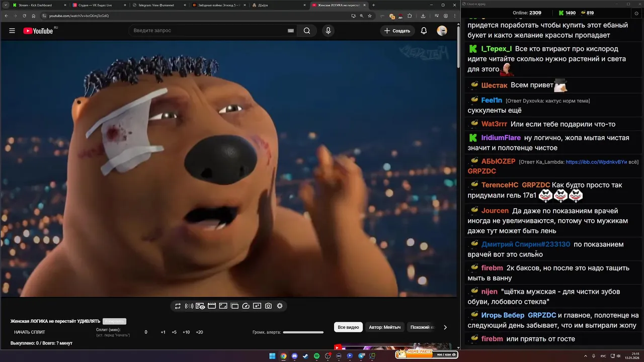Click the magnifier search button on YouTube
644x362 pixels.
[307, 31]
